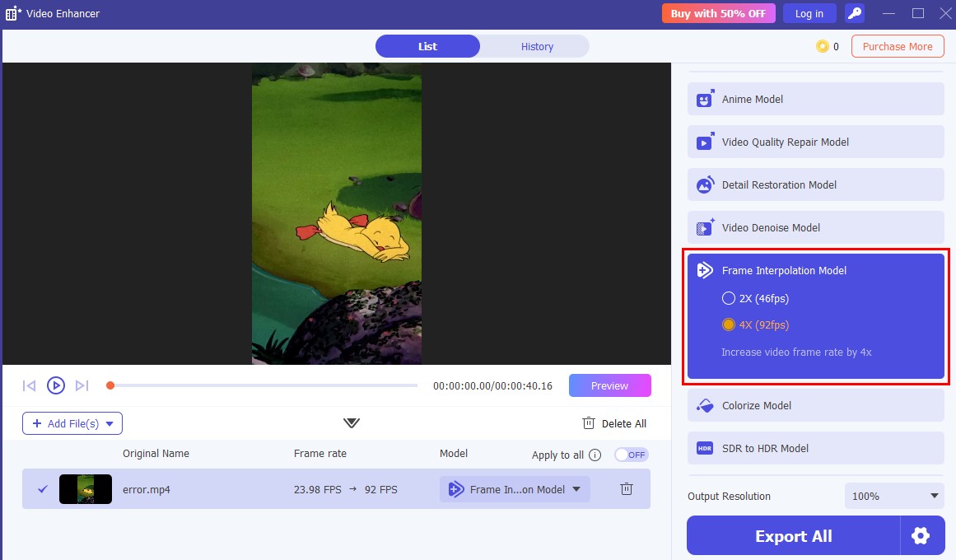956x560 pixels.
Task: Collapse the preview with the double chevron
Action: tap(352, 423)
